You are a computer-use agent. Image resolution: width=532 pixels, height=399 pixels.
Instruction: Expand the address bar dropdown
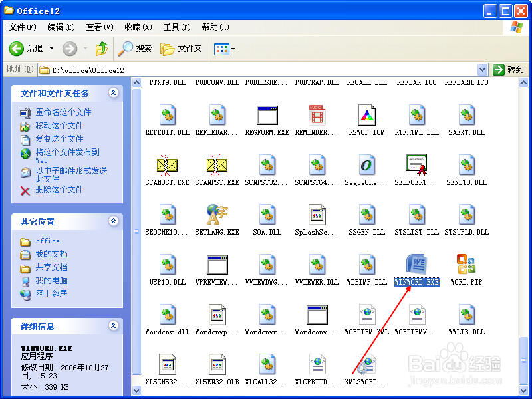tap(482, 70)
